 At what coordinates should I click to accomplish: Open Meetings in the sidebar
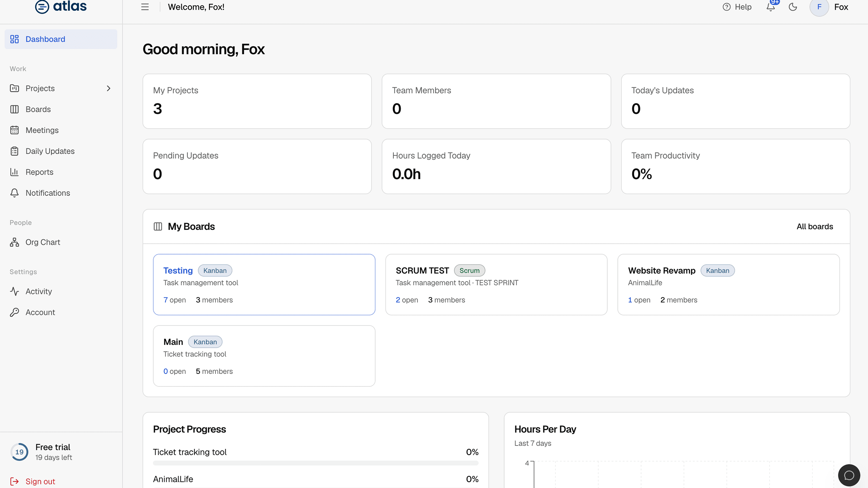pyautogui.click(x=61, y=130)
